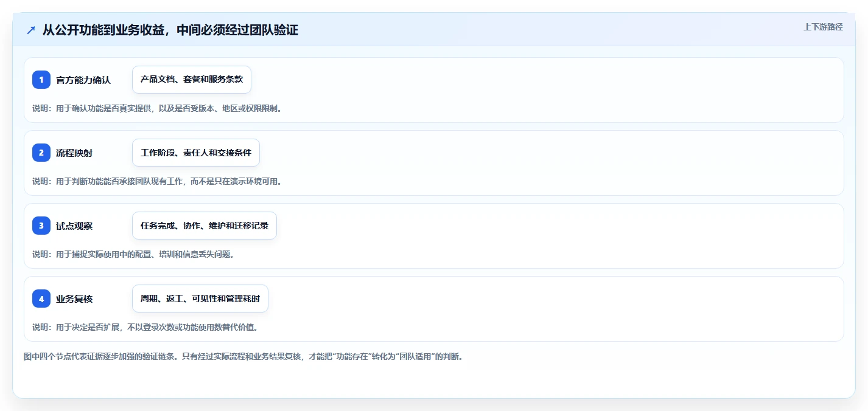The height and width of the screenshot is (411, 868).
Task: Click the note starting 说明：用于捕捉实际使用中
Action: coord(133,254)
